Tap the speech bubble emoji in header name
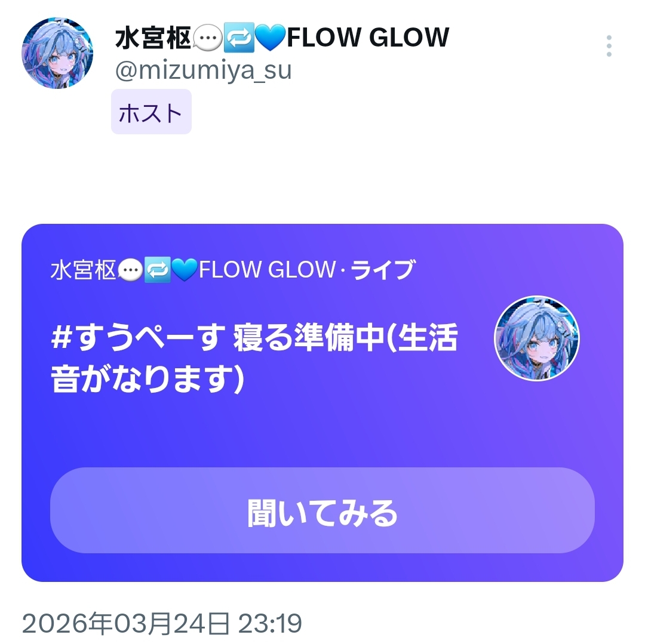 pyautogui.click(x=208, y=38)
